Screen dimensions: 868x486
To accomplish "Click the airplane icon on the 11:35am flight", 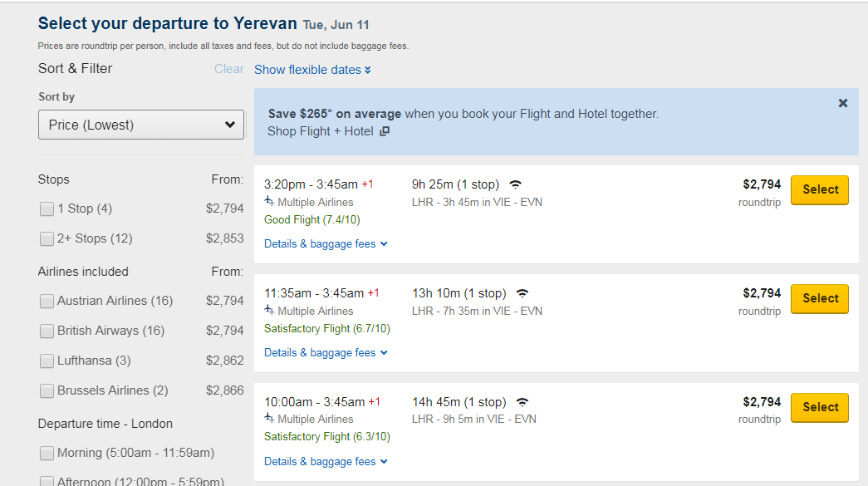I will 269,310.
